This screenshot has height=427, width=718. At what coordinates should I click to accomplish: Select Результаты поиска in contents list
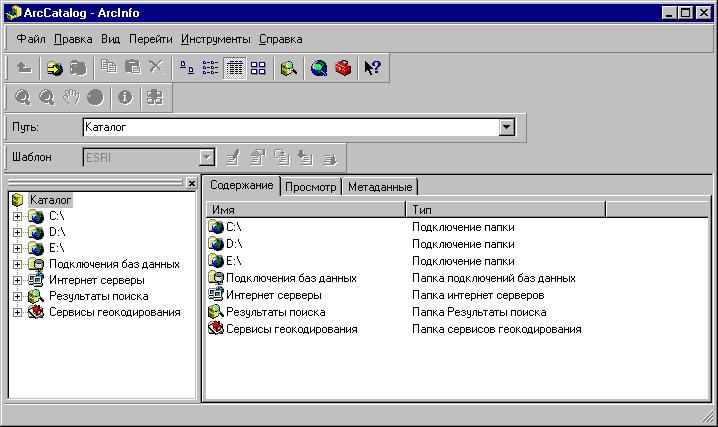276,312
